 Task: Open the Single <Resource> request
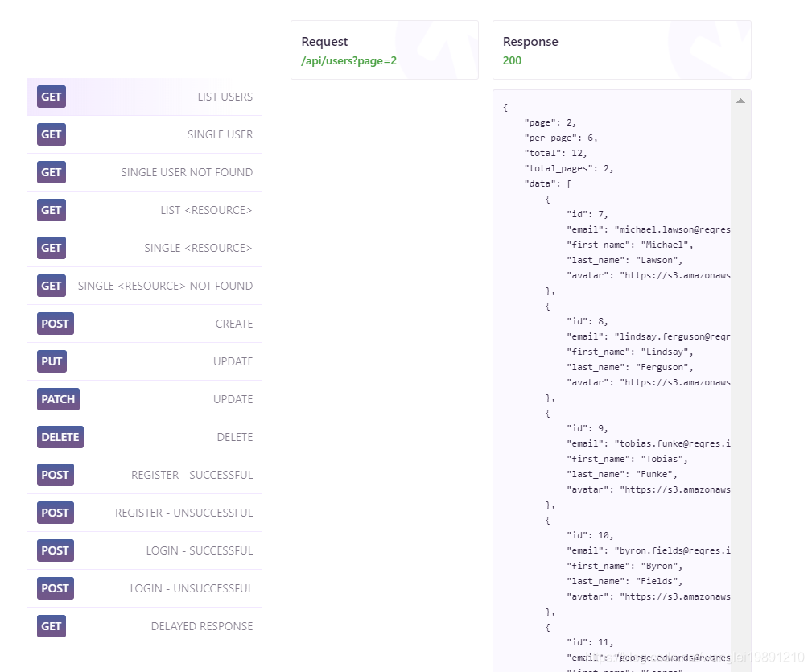[145, 248]
